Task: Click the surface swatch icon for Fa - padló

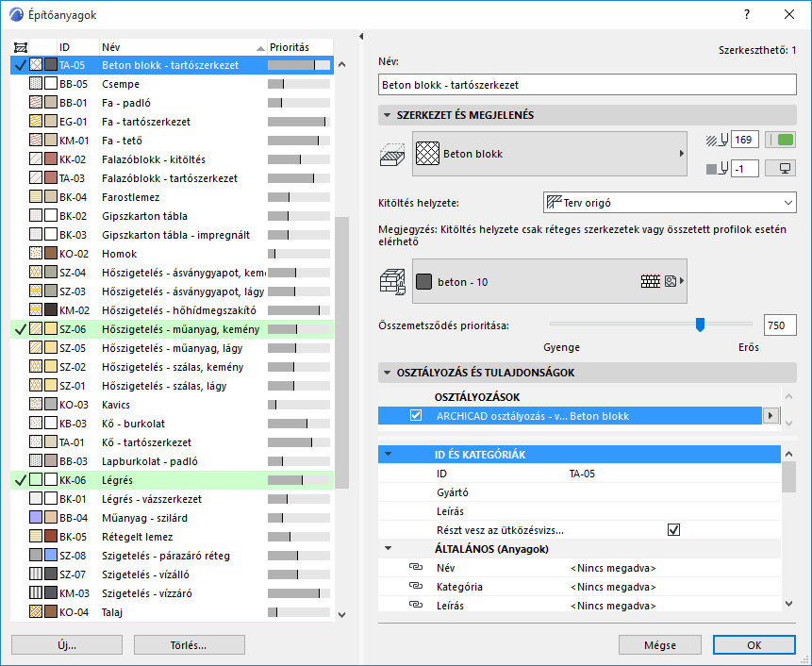Action: [51, 103]
